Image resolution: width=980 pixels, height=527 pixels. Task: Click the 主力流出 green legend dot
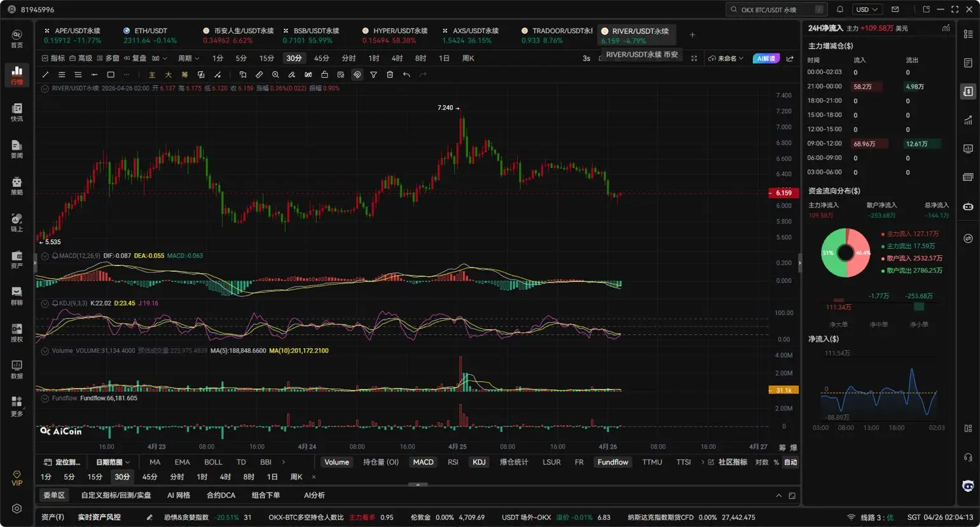coord(883,246)
